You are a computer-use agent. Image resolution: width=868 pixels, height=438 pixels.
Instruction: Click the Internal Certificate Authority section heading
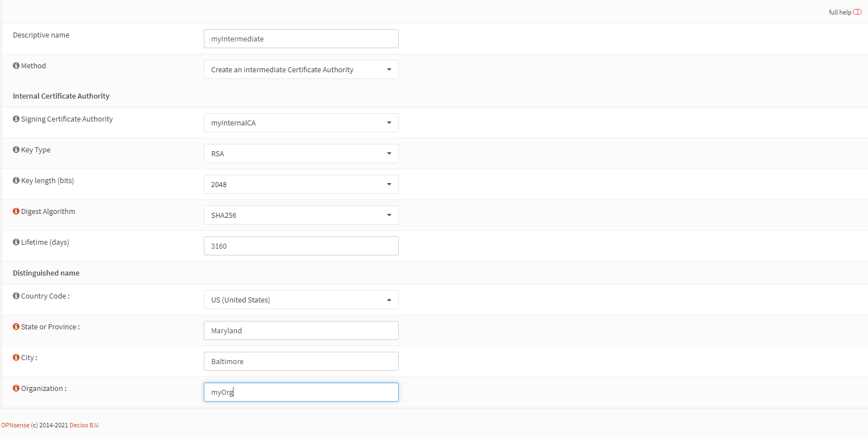click(x=61, y=96)
